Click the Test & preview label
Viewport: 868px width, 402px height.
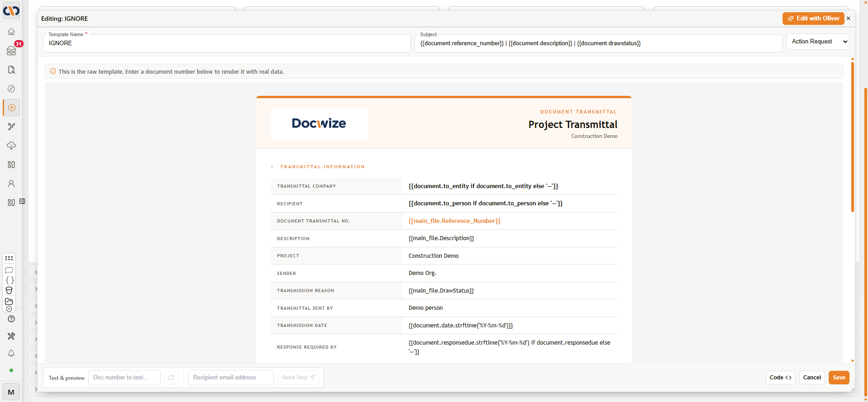pos(66,378)
